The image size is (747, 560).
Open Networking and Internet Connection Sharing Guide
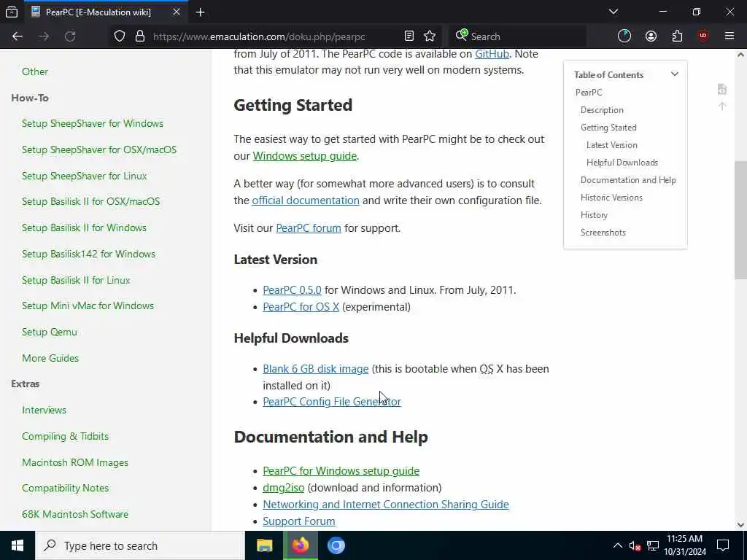(385, 505)
